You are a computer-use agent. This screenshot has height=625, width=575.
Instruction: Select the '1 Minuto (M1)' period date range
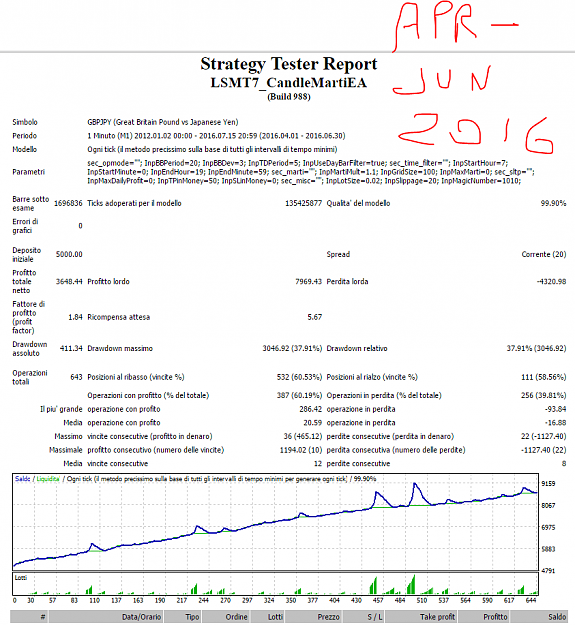(x=216, y=136)
